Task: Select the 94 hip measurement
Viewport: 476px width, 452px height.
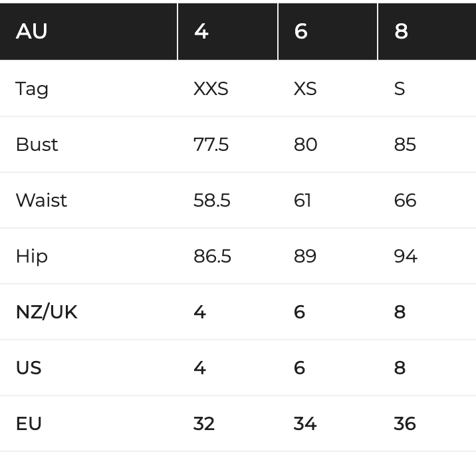Action: point(406,256)
